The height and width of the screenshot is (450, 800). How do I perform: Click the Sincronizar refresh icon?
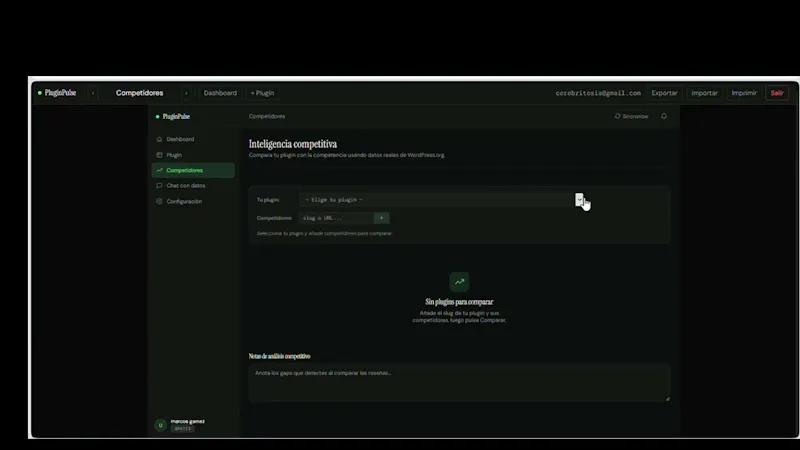tap(617, 116)
